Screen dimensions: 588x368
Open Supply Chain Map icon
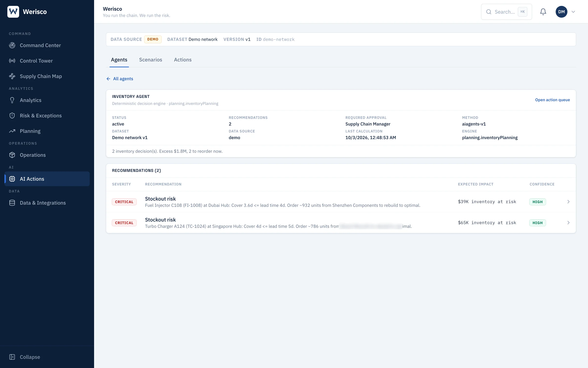[12, 76]
